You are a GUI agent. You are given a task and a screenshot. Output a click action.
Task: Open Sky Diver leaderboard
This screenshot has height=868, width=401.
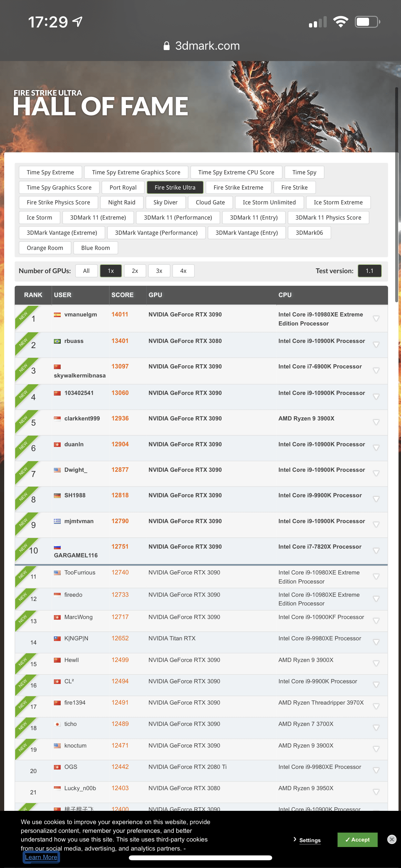[x=165, y=202]
